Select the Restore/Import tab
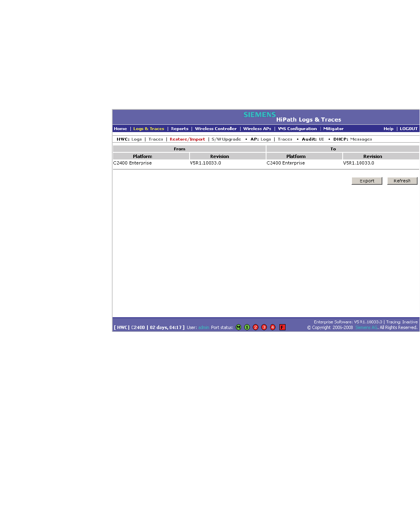 click(x=187, y=139)
